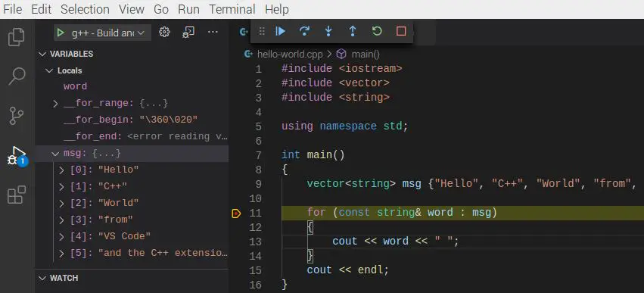Start debugging with green play arrow
Image resolution: width=644 pixels, height=293 pixels.
tap(61, 33)
